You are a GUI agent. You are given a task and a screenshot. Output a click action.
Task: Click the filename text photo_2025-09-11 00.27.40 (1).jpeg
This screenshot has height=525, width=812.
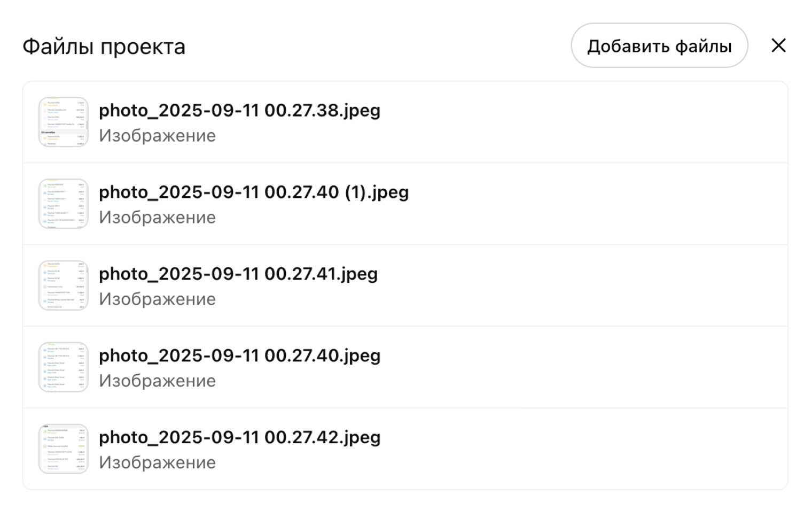pyautogui.click(x=254, y=192)
